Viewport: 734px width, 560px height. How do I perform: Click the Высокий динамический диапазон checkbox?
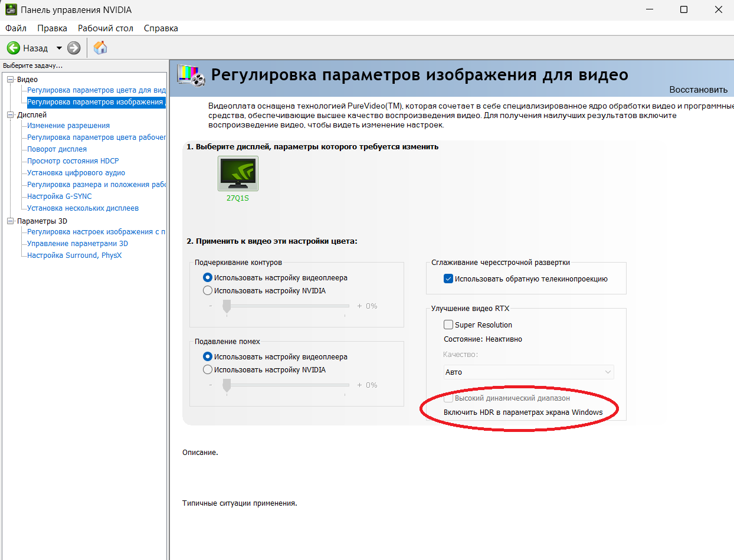pos(448,398)
